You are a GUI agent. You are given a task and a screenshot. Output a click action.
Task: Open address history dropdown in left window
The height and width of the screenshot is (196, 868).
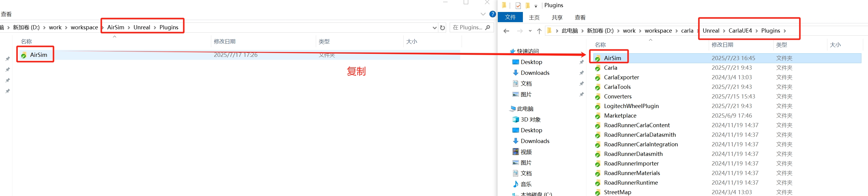point(434,28)
